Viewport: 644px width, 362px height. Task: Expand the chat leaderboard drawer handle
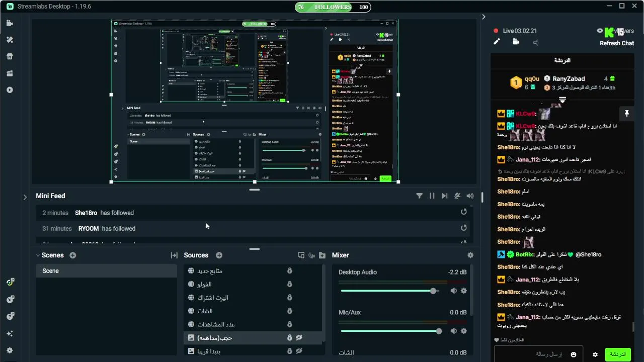pos(562,100)
